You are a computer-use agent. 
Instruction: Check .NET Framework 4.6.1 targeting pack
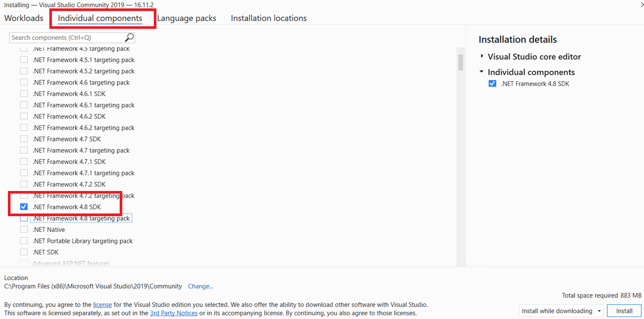[x=24, y=105]
